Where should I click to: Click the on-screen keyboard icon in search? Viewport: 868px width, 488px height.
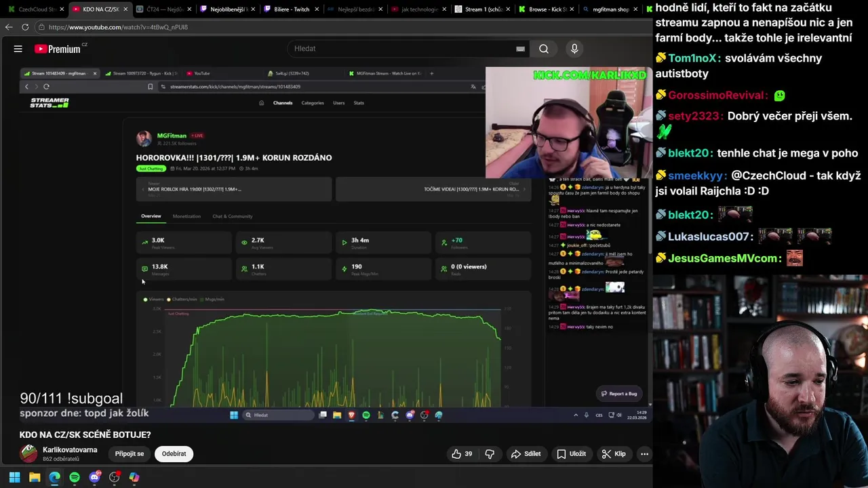(x=520, y=49)
